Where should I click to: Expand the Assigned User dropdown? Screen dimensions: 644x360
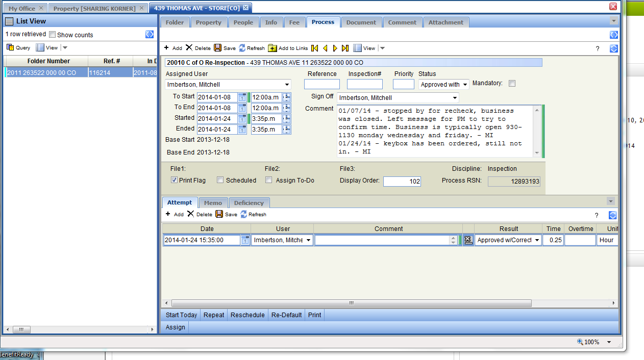286,85
